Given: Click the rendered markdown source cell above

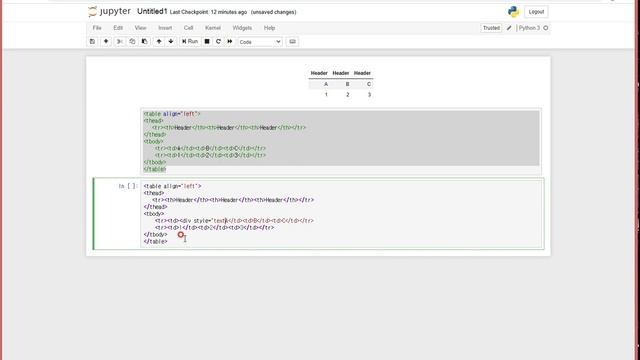Looking at the screenshot, I should click(x=341, y=141).
